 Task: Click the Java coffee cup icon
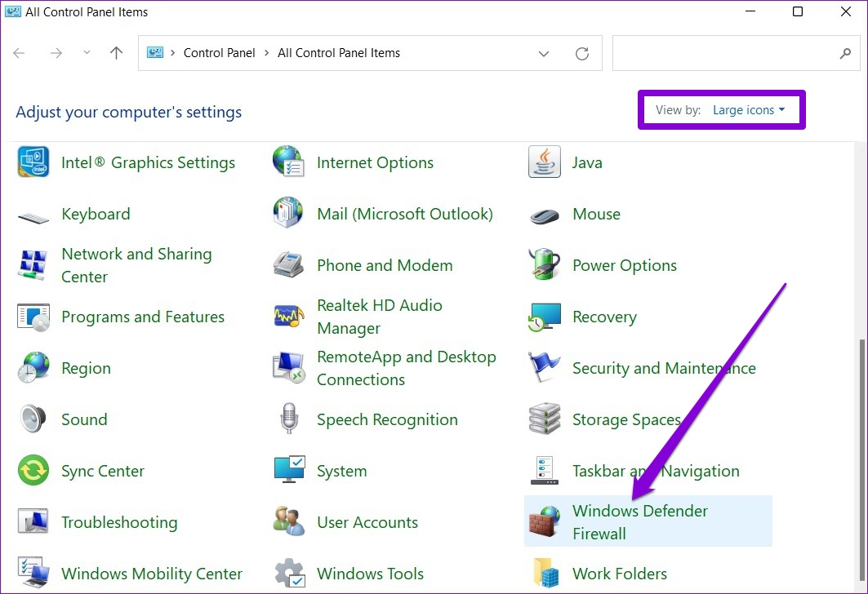(545, 162)
